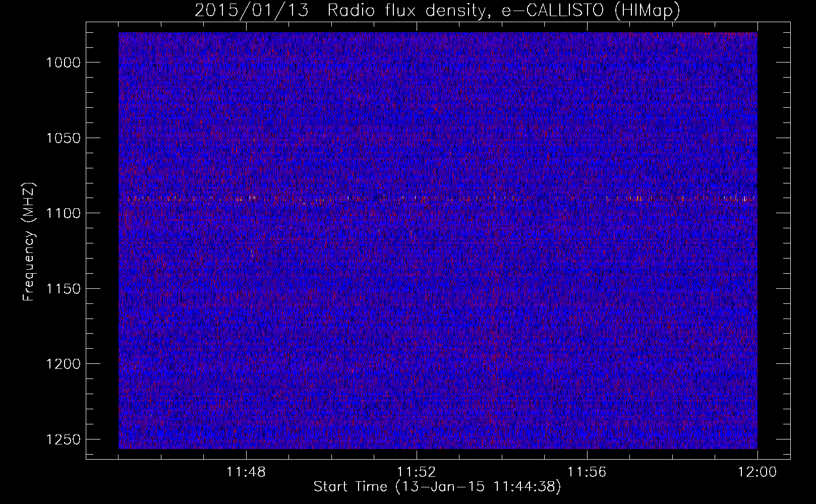
Task: Click the 1150 frequency tick label
Action: [x=63, y=289]
